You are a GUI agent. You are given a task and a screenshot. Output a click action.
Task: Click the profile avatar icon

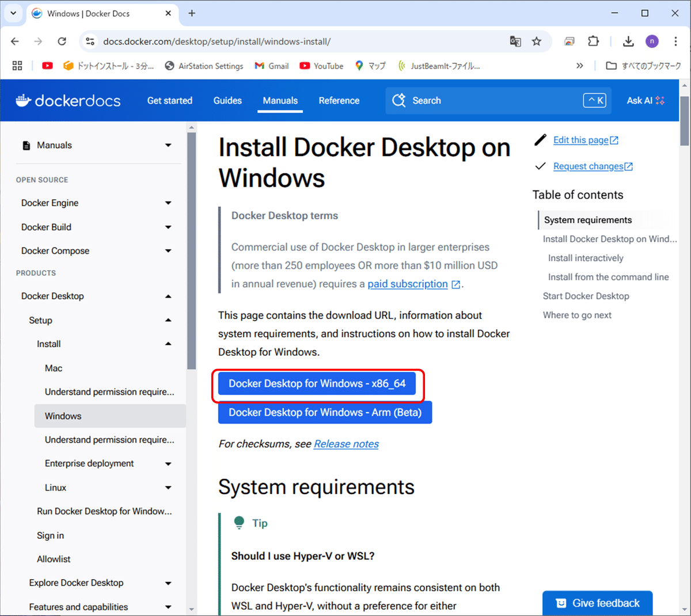tap(652, 41)
